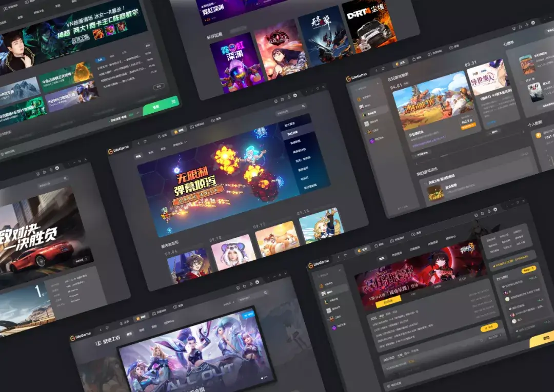Click the WeGame logo in bottom-right window
Screen dimensions: 554x392
click(x=319, y=263)
